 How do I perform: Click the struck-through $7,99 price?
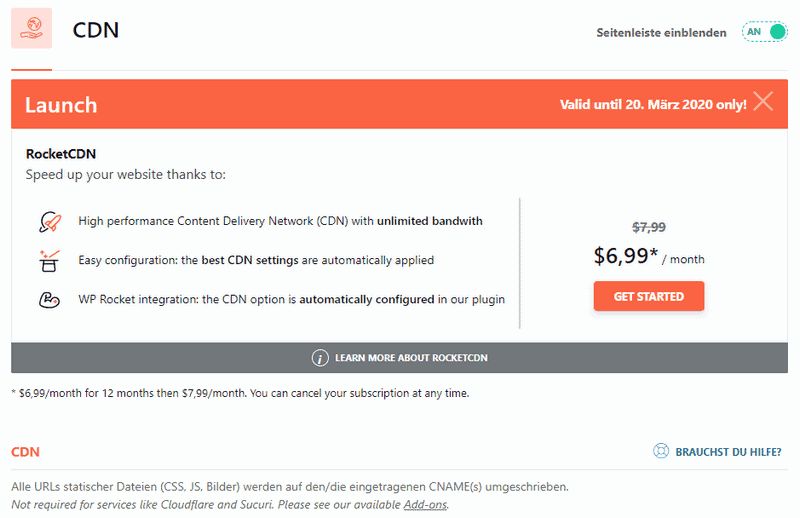(x=649, y=227)
